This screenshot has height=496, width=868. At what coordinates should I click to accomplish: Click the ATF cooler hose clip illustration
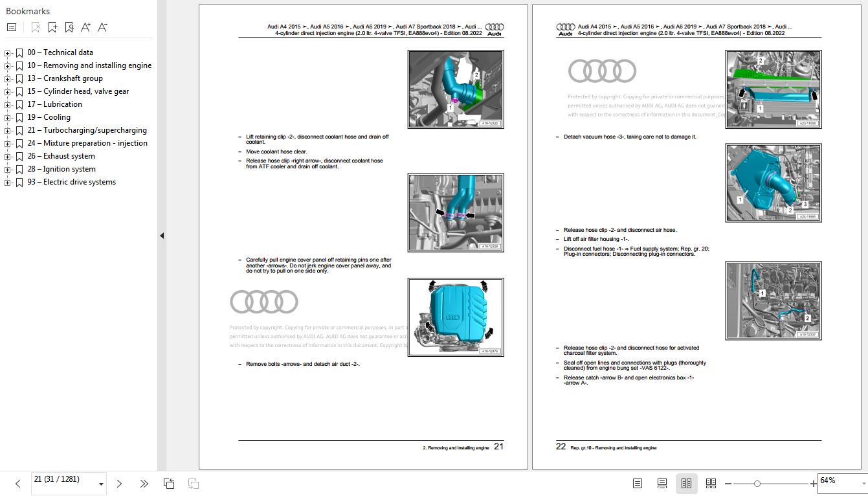click(x=456, y=212)
